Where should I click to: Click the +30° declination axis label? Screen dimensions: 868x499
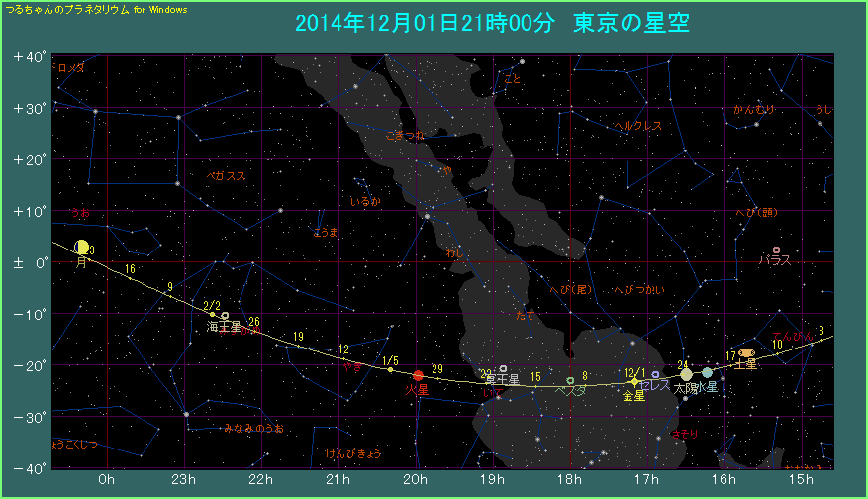pyautogui.click(x=30, y=108)
